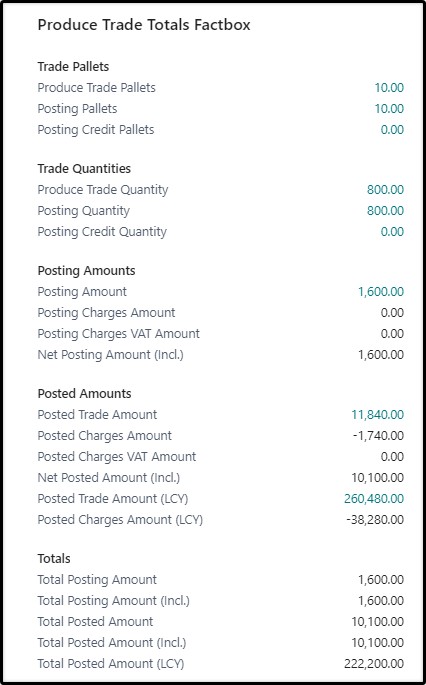Image resolution: width=426 pixels, height=685 pixels.
Task: Select the Posting Amounts group heading
Action: 87,271
